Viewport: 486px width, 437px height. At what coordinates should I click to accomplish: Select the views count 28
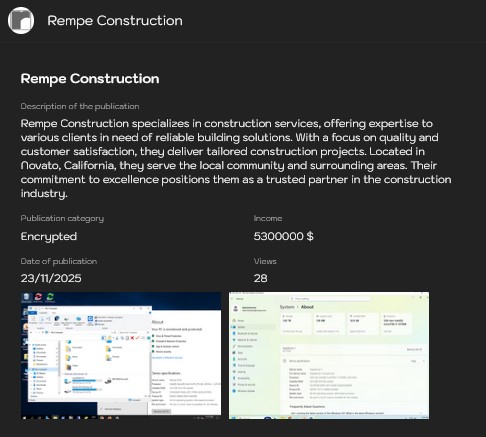tap(260, 278)
